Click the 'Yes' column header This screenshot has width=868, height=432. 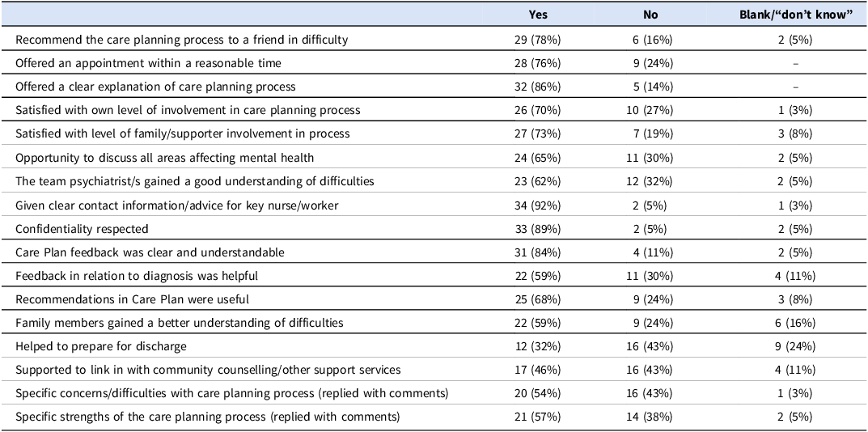pyautogui.click(x=537, y=15)
